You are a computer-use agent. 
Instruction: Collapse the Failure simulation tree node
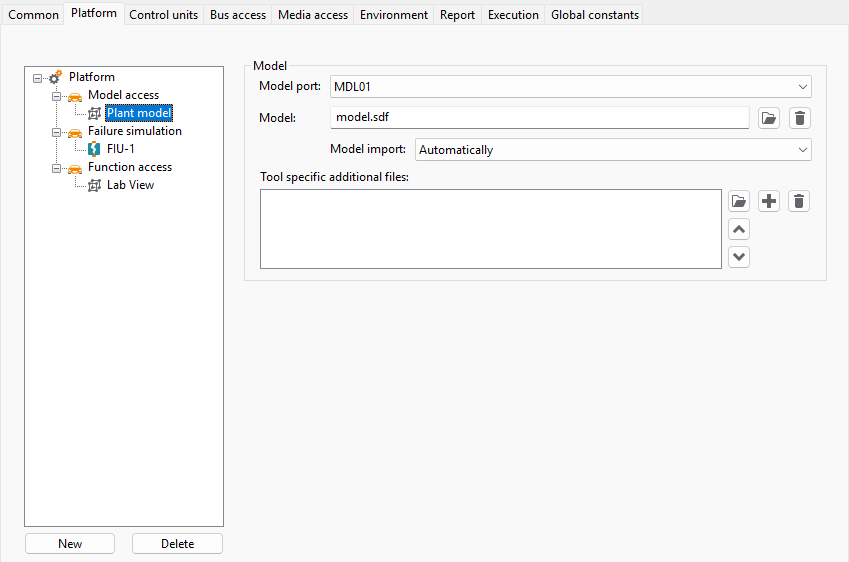pos(56,133)
